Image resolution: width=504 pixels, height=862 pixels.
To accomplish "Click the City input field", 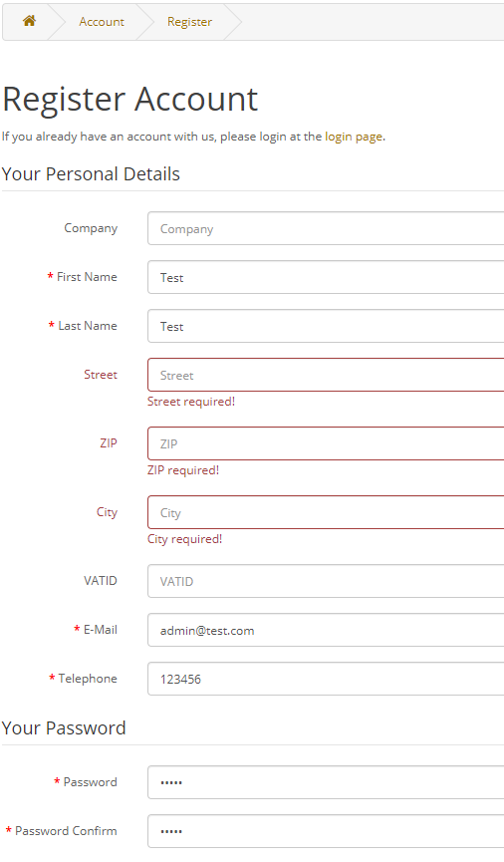I will click(x=326, y=512).
